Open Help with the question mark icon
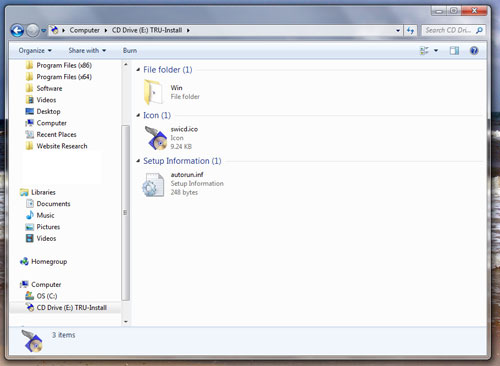The width and height of the screenshot is (500, 366). [474, 51]
